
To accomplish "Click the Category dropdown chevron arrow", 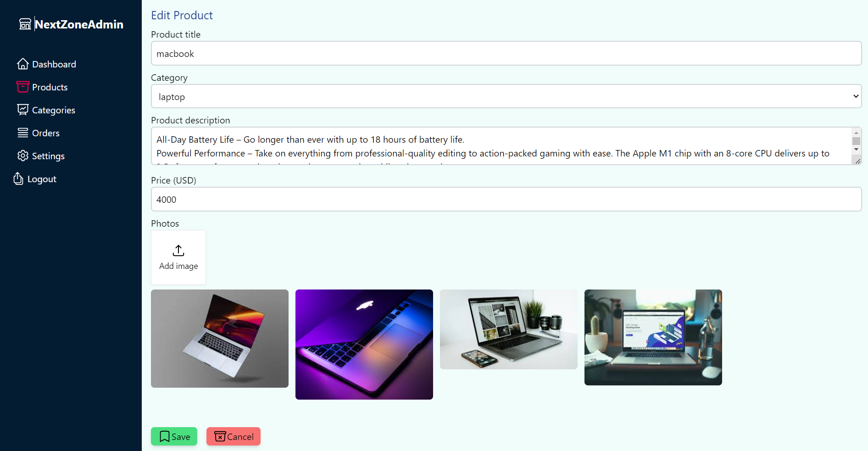I will [856, 96].
